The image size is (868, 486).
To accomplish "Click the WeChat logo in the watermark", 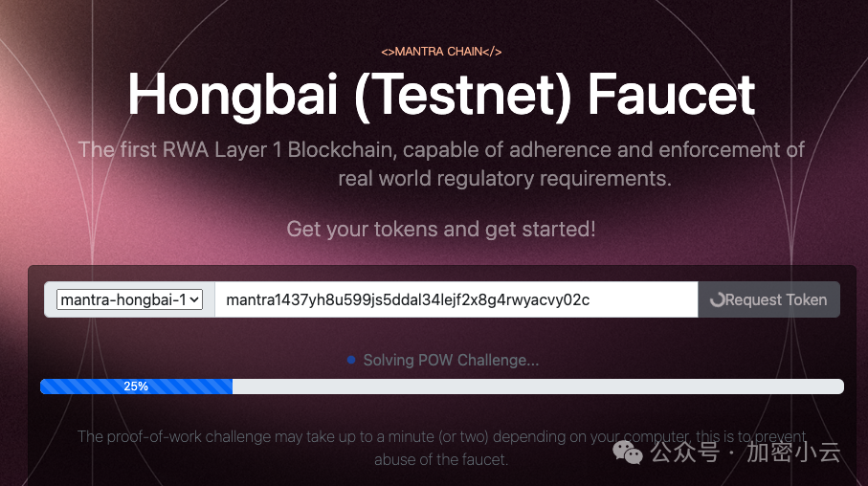I will tap(627, 453).
